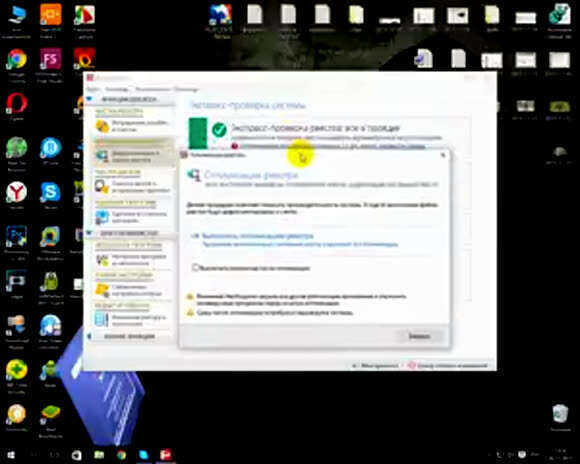Click the app logo in the main window title bar

[x=90, y=77]
